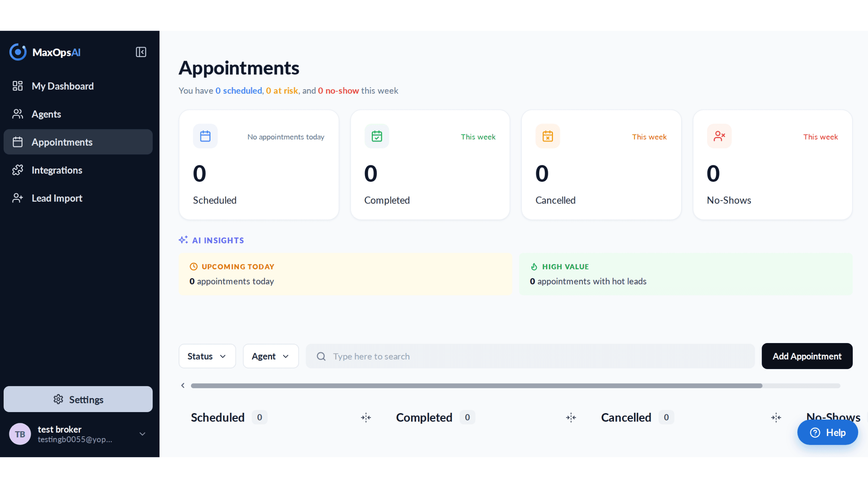Image resolution: width=868 pixels, height=488 pixels.
Task: Select Appointments in the sidebar
Action: [x=78, y=142]
